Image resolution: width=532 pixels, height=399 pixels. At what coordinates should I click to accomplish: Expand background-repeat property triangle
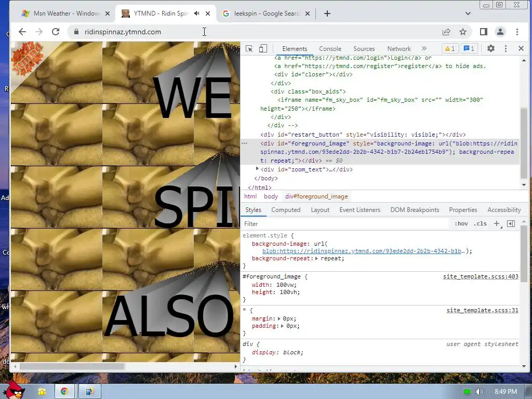coord(316,259)
